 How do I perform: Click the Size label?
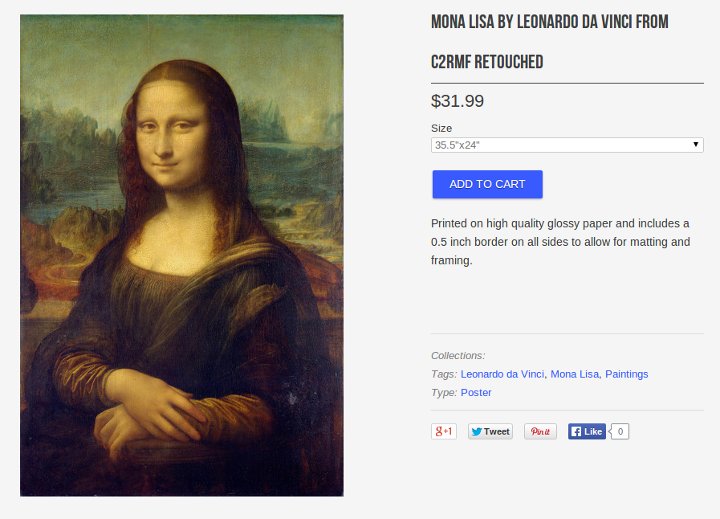tap(441, 128)
